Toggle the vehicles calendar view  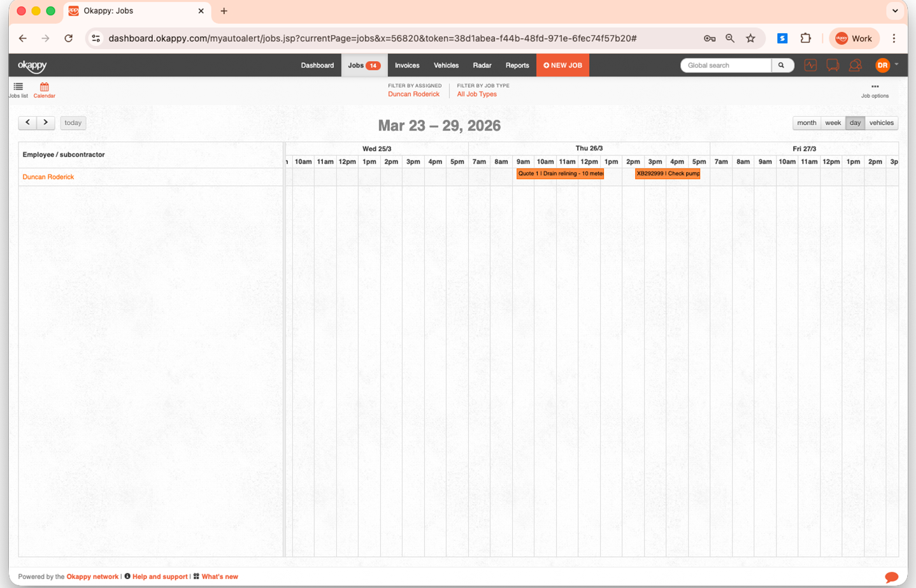tap(881, 123)
